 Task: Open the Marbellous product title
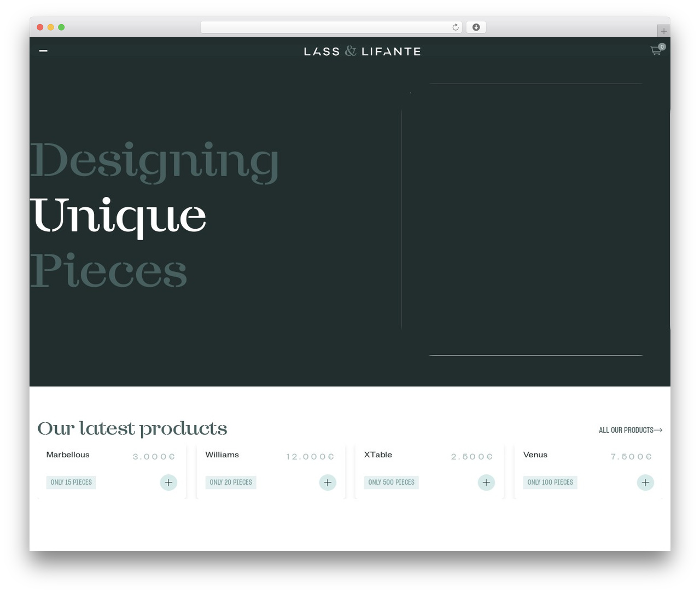(68, 455)
